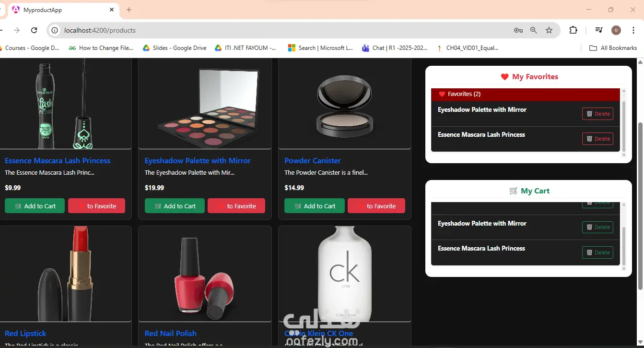Add Powder Canister to cart
Viewport: 644px width, 348px height.
tap(315, 206)
